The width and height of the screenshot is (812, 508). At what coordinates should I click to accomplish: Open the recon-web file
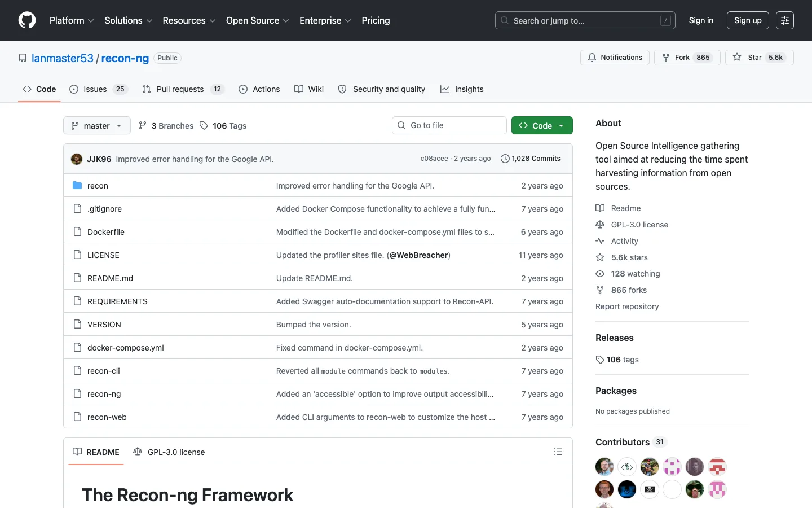(107, 417)
